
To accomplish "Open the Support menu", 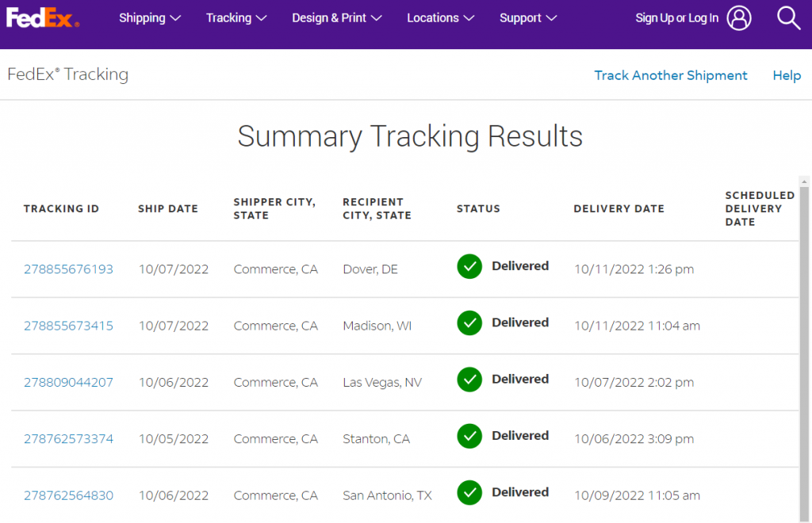I will 527,18.
